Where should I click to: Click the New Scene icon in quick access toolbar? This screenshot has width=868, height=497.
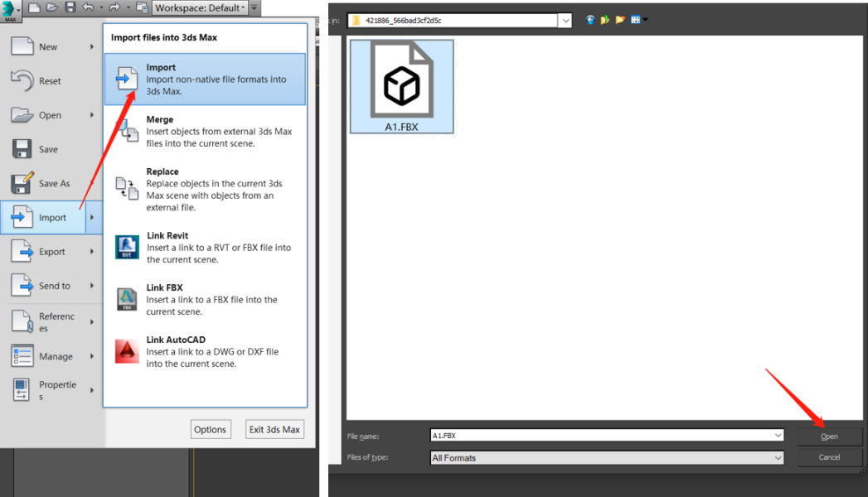(34, 7)
